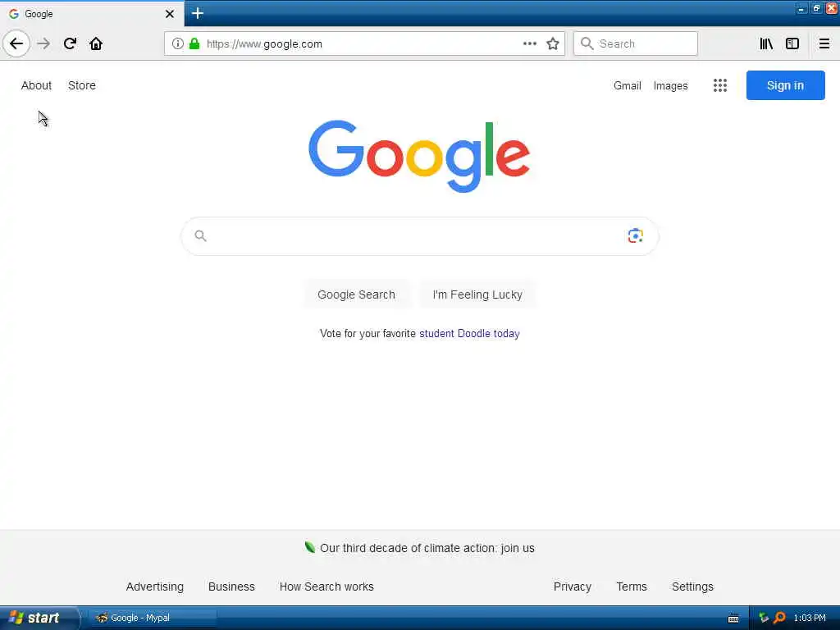The width and height of the screenshot is (840, 630).
Task: Open the About link
Action: click(36, 85)
